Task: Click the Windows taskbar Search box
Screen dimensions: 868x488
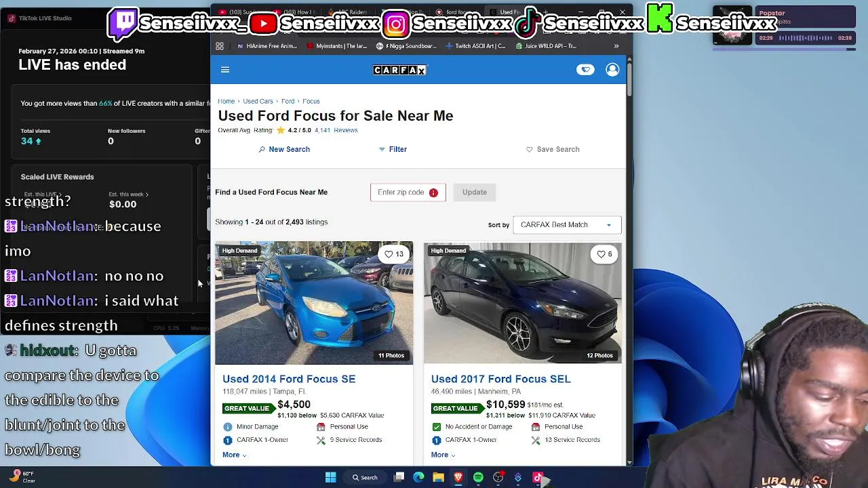Action: coord(365,478)
